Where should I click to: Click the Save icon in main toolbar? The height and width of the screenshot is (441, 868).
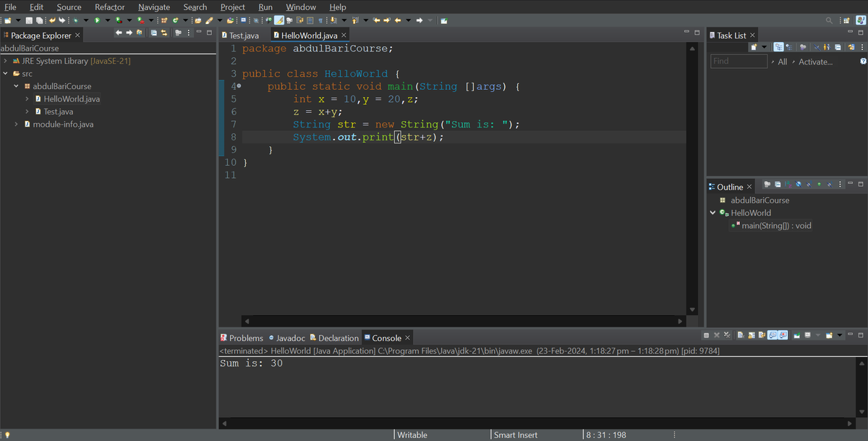click(29, 20)
